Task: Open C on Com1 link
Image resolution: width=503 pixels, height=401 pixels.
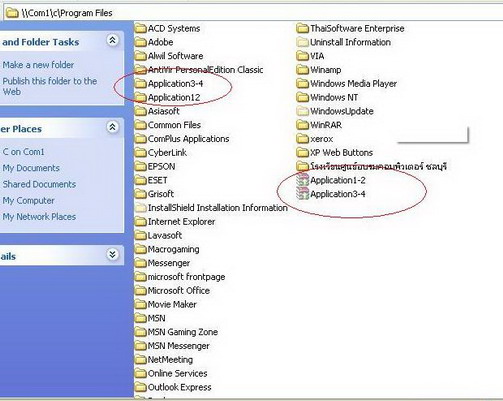Action: click(x=23, y=152)
